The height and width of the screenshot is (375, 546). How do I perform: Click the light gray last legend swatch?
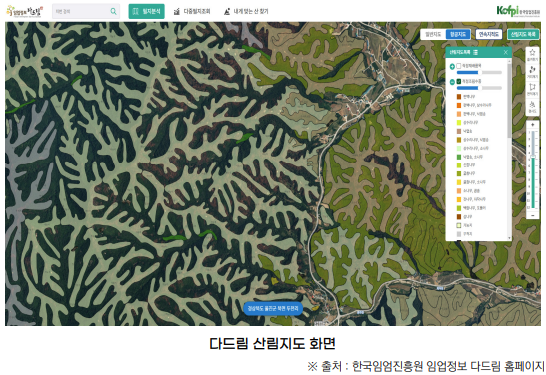(459, 234)
